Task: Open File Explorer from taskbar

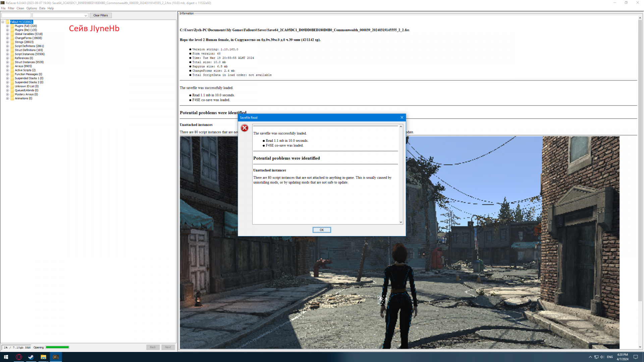Action: click(x=43, y=357)
